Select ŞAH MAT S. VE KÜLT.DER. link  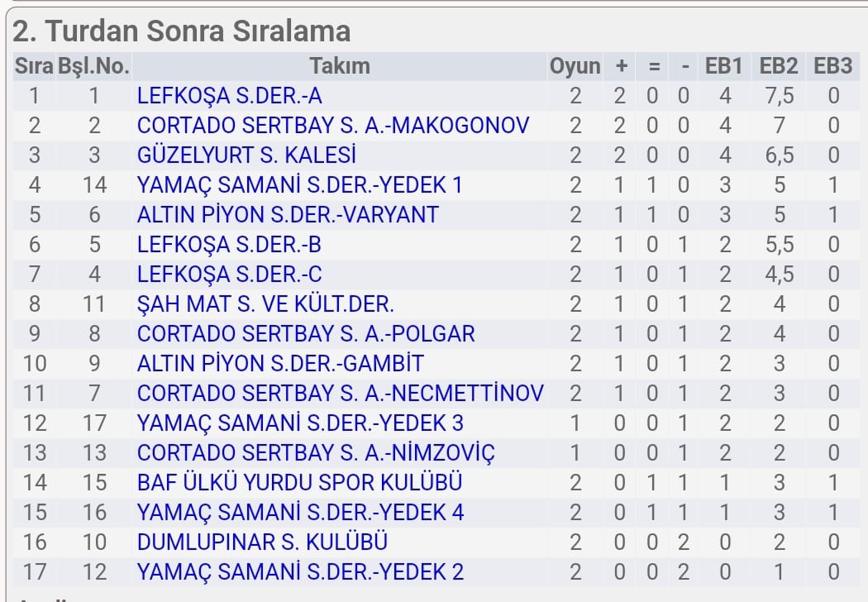pos(265,304)
